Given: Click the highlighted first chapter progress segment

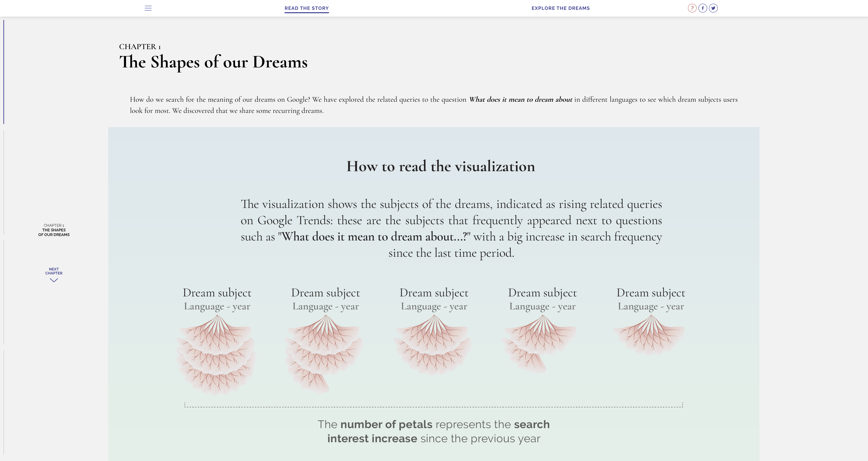Looking at the screenshot, I should 4,72.
